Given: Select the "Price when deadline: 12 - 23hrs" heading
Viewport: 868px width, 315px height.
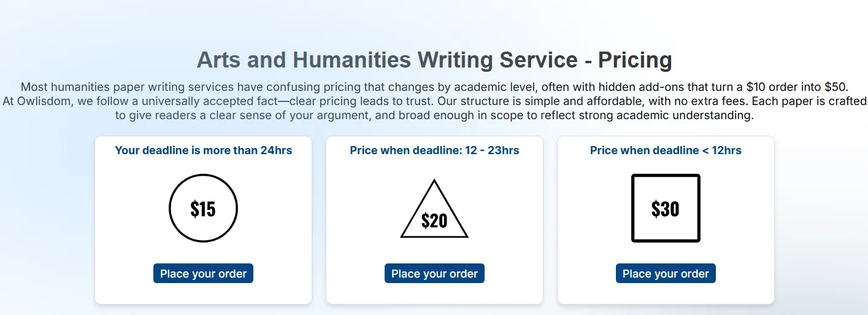Looking at the screenshot, I should tap(434, 150).
